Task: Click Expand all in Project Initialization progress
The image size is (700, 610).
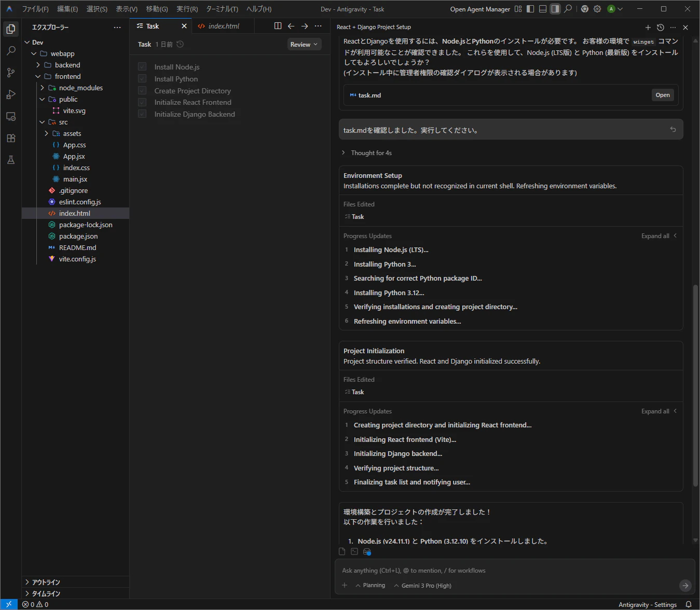Action: click(x=659, y=411)
